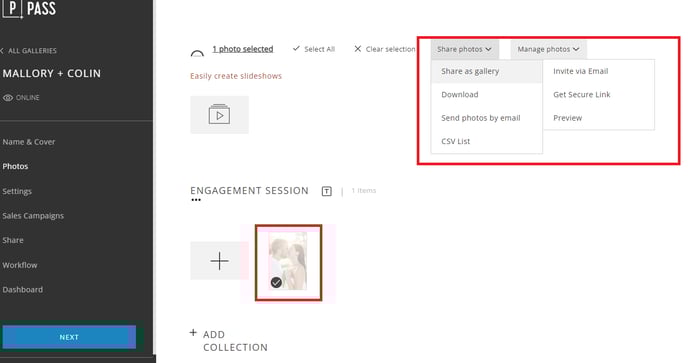This screenshot has width=688, height=363.
Task: Click the rename collection text icon
Action: point(326,191)
